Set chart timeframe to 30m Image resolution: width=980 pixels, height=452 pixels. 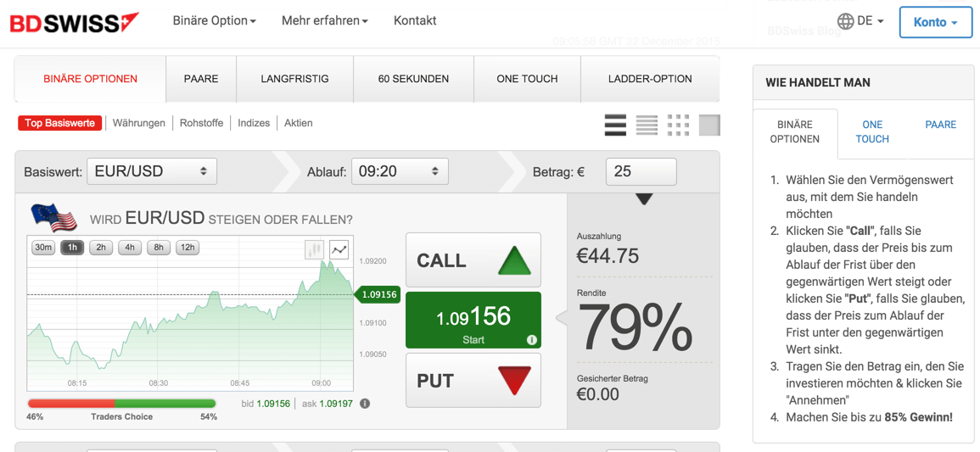tap(44, 248)
